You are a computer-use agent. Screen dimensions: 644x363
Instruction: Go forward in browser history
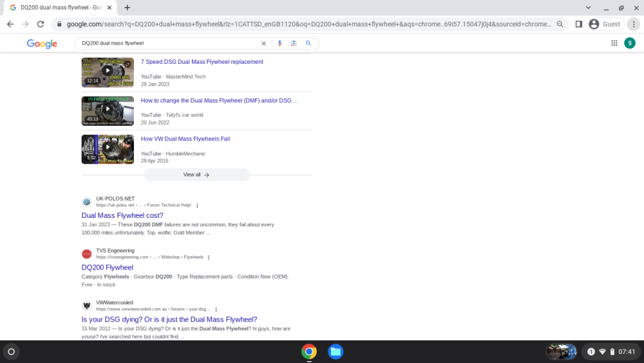26,25
